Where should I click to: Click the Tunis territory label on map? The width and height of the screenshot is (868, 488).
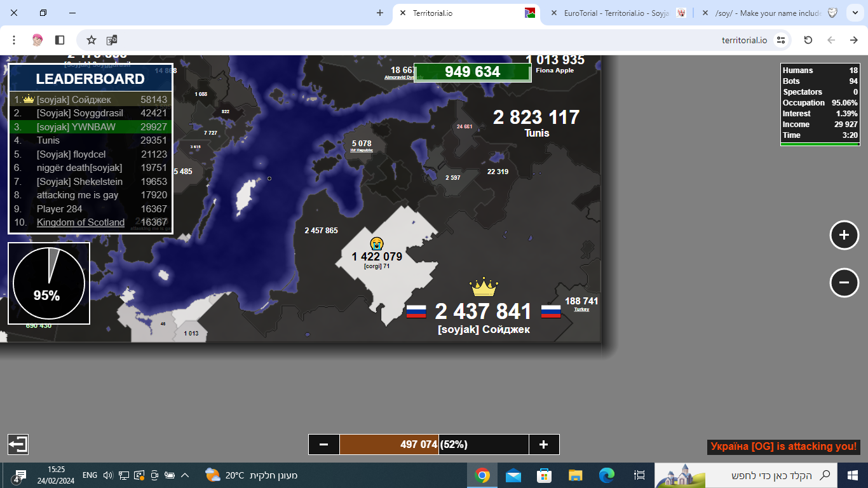537,133
